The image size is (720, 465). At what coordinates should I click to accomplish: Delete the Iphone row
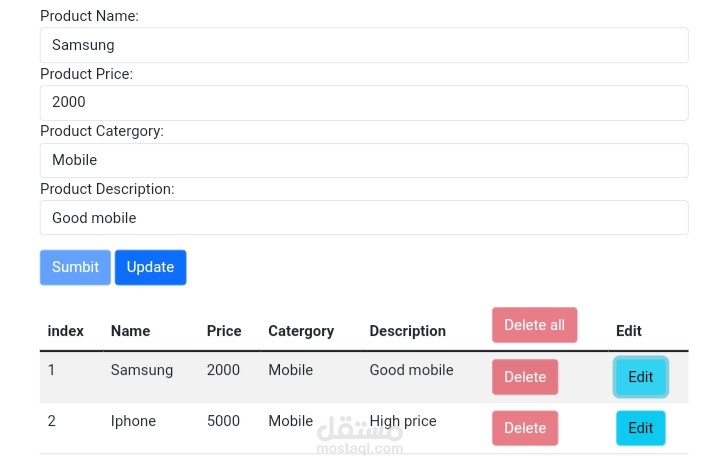coord(525,428)
